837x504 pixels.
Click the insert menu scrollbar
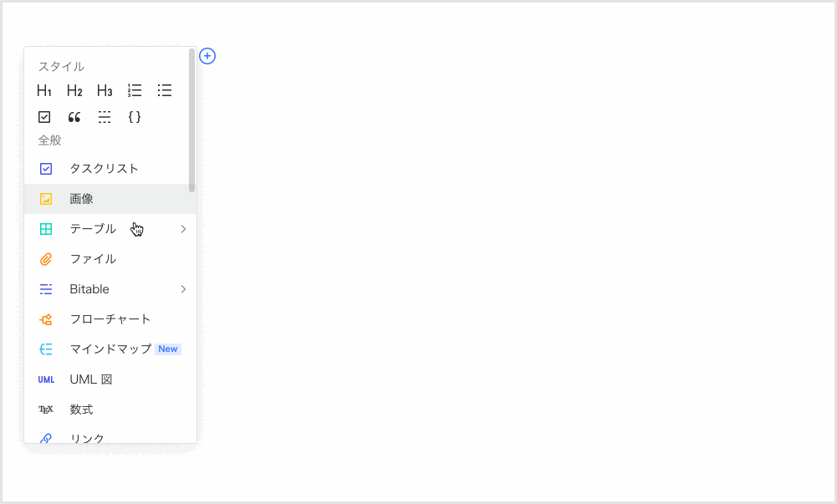click(192, 121)
